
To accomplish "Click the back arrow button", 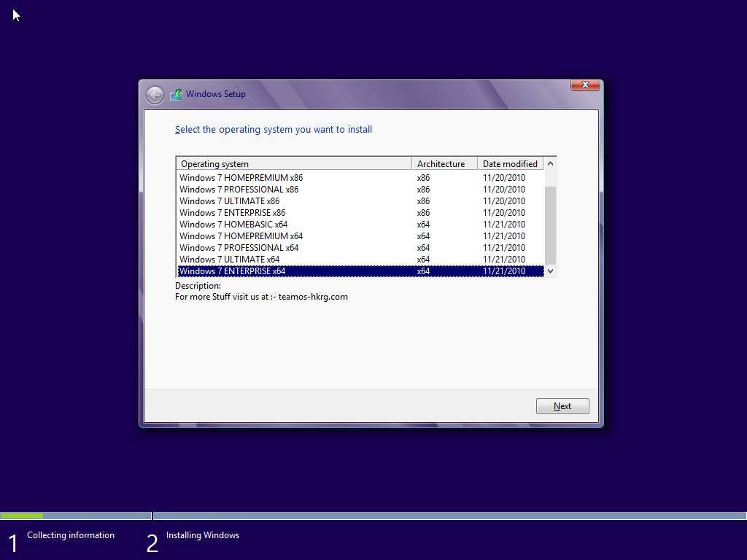I will [x=155, y=95].
